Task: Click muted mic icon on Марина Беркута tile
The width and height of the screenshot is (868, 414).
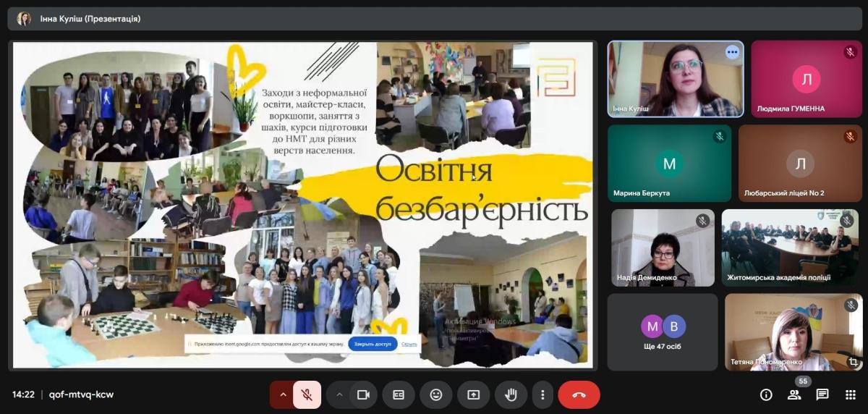Action: (719, 136)
